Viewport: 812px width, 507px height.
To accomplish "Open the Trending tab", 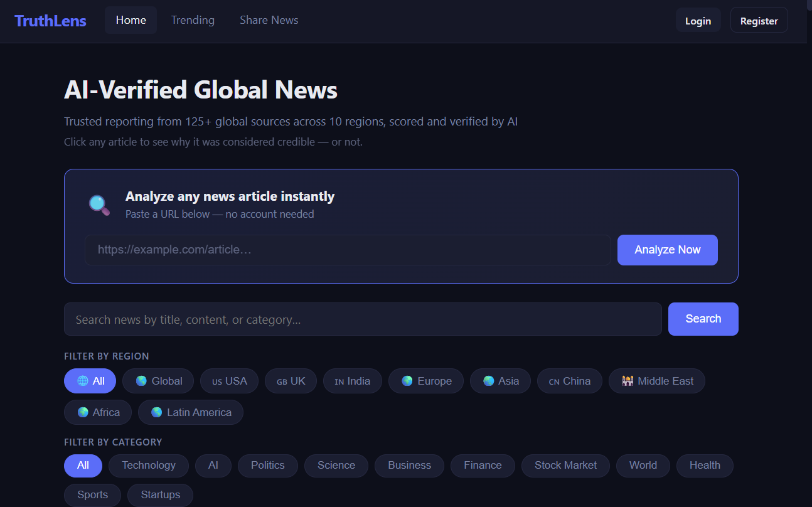I will 193,20.
